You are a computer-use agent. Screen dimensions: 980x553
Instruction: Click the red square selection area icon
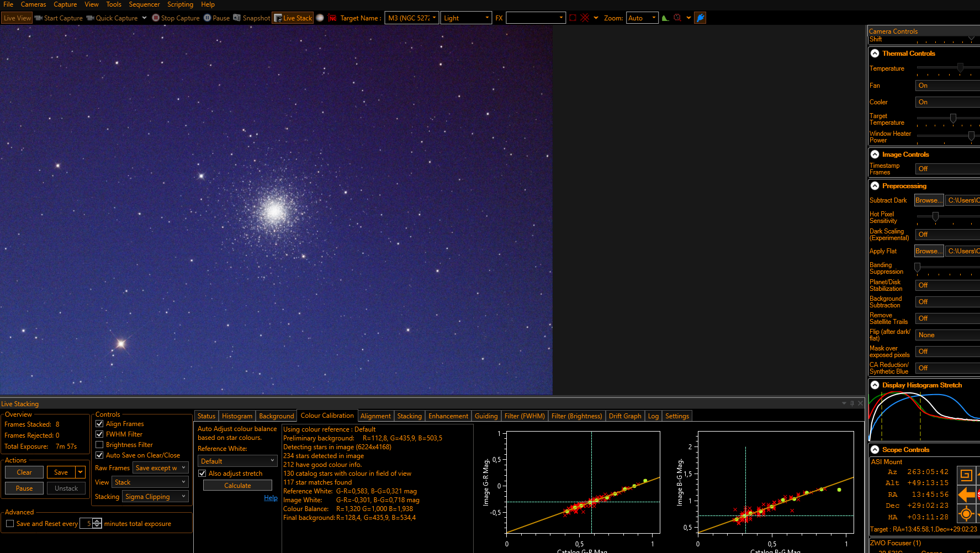[x=573, y=18]
